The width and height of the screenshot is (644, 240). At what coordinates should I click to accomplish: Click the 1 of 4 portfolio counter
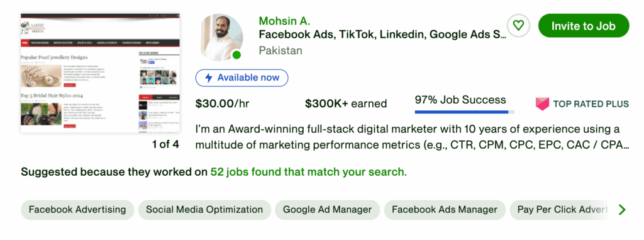pyautogui.click(x=165, y=144)
